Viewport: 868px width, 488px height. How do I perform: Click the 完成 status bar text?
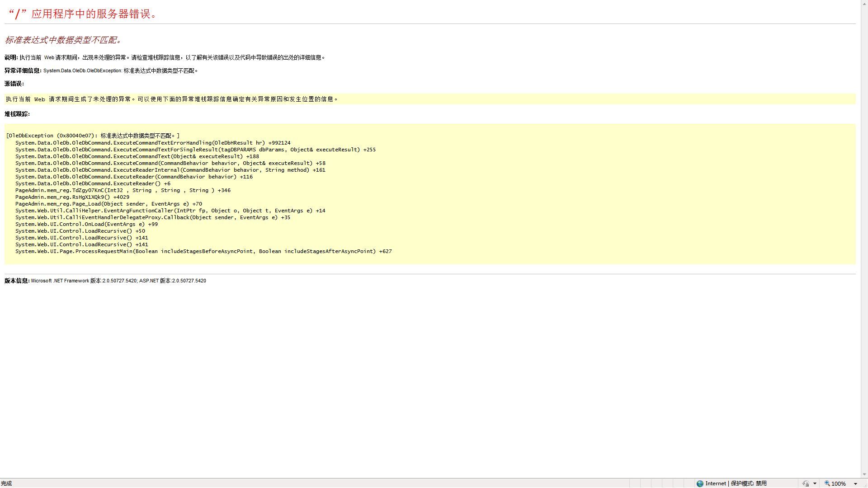6,483
